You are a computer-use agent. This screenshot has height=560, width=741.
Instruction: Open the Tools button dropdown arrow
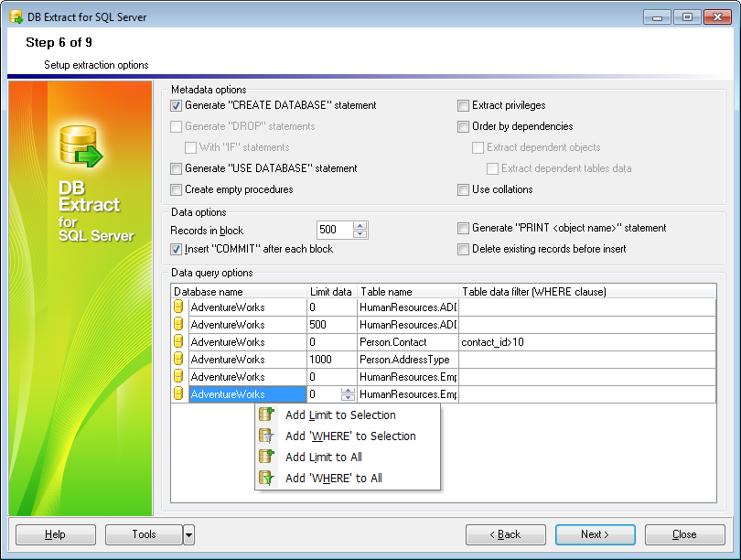(x=188, y=534)
